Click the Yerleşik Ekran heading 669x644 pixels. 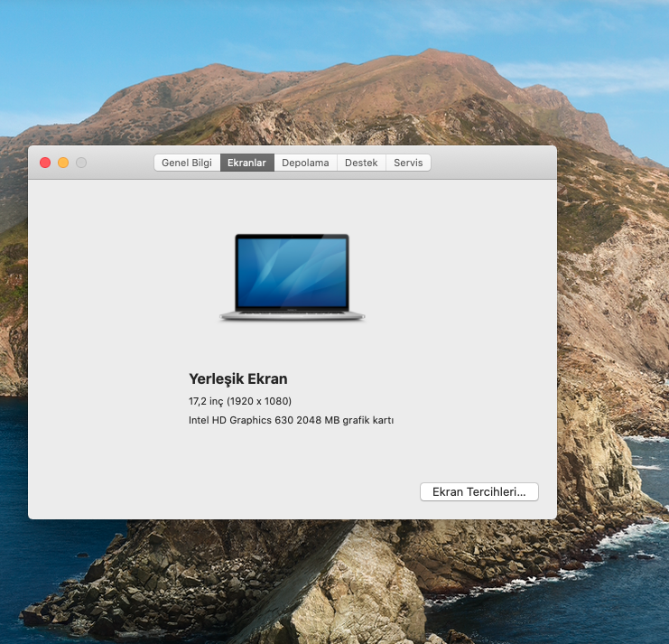point(237,379)
